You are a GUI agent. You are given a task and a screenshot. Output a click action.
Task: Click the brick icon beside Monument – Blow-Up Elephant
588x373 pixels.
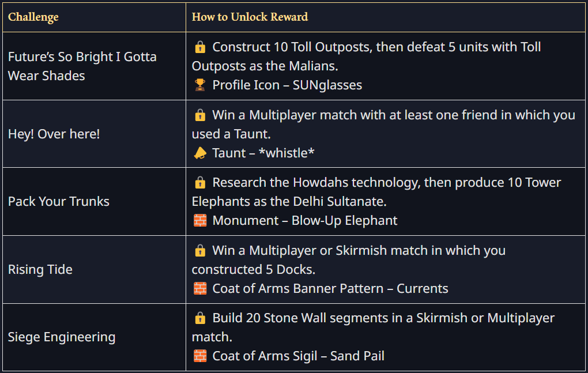(200, 221)
